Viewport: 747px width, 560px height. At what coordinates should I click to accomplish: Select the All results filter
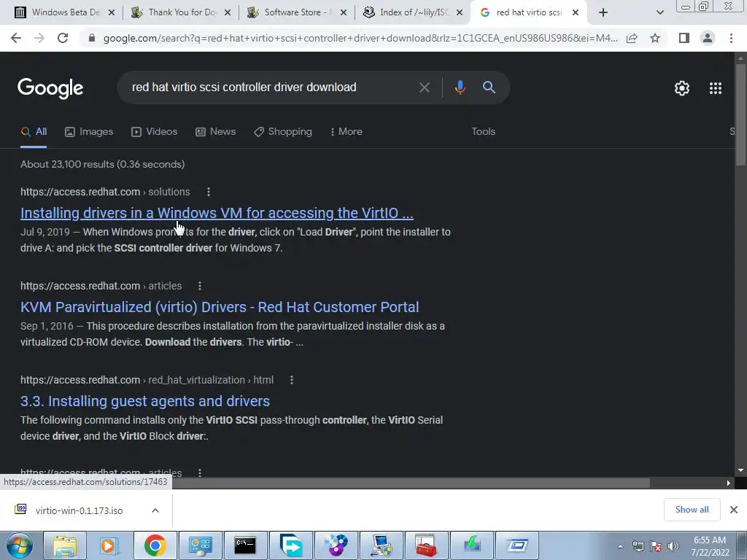point(34,132)
